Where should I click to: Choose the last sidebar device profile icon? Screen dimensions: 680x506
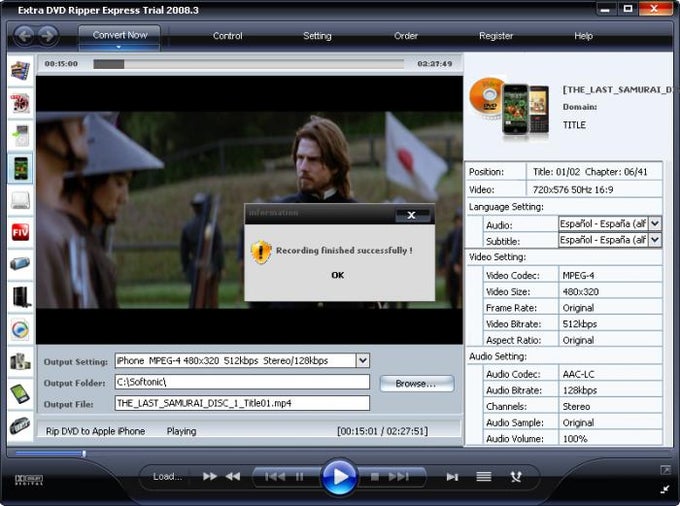pos(20,425)
